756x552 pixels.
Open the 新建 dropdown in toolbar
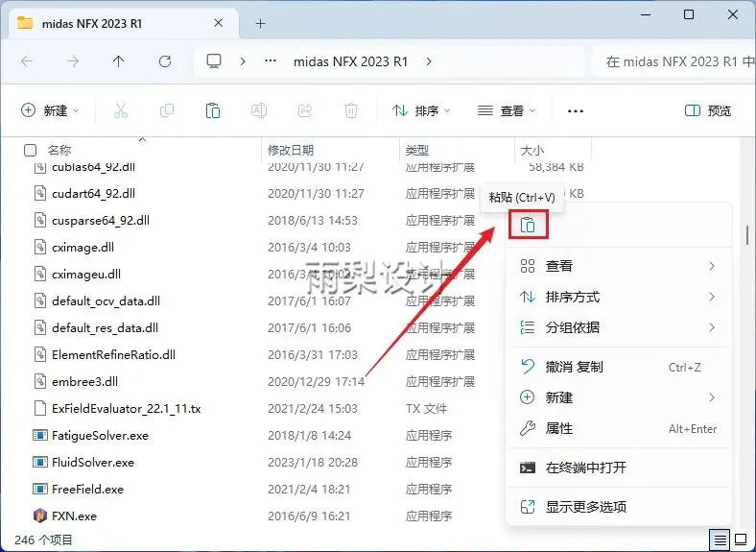[x=50, y=111]
